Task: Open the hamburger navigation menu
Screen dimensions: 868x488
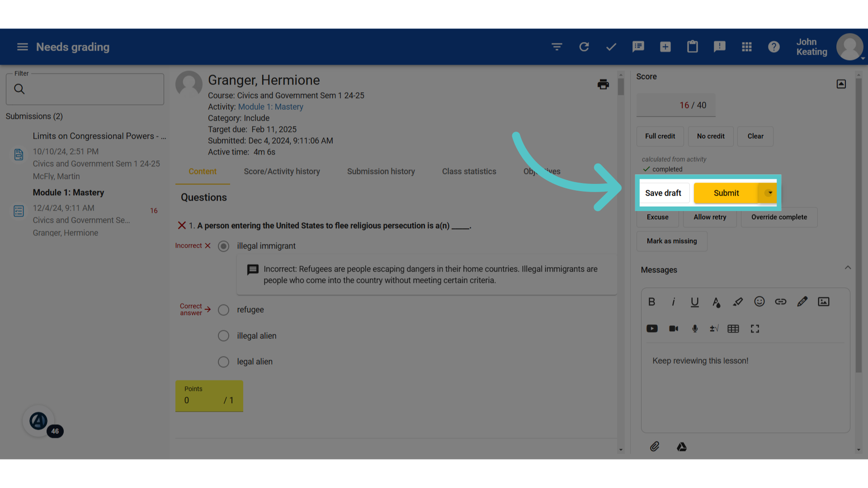Action: (x=23, y=47)
